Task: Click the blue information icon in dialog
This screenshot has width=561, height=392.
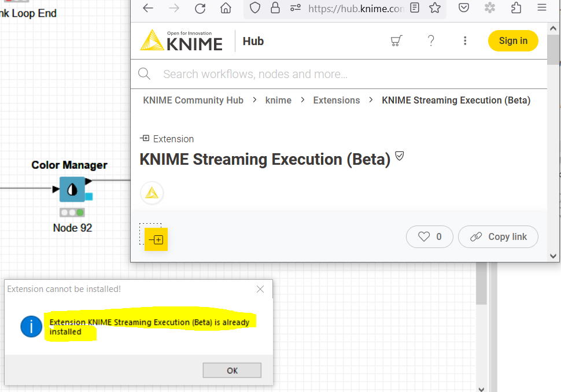Action: point(31,327)
